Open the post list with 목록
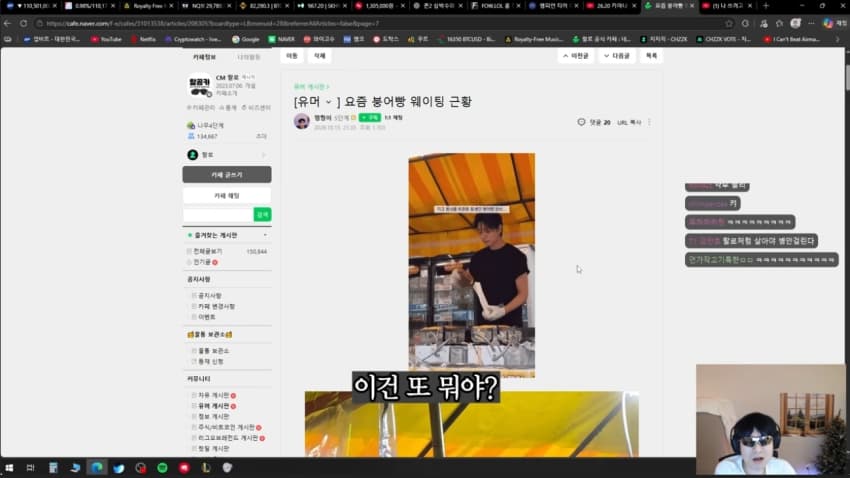The height and width of the screenshot is (478, 850). point(651,56)
